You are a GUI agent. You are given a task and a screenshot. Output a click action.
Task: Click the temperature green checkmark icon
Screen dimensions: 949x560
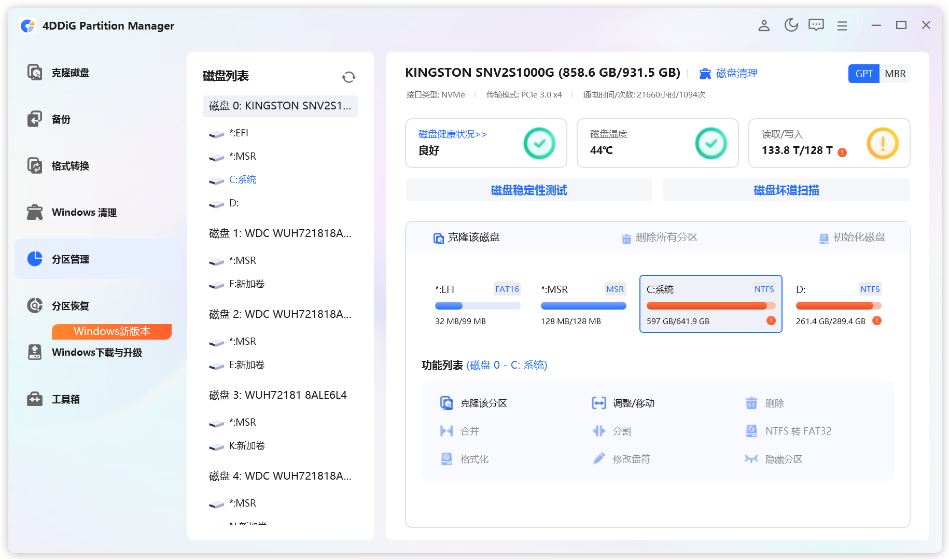711,143
